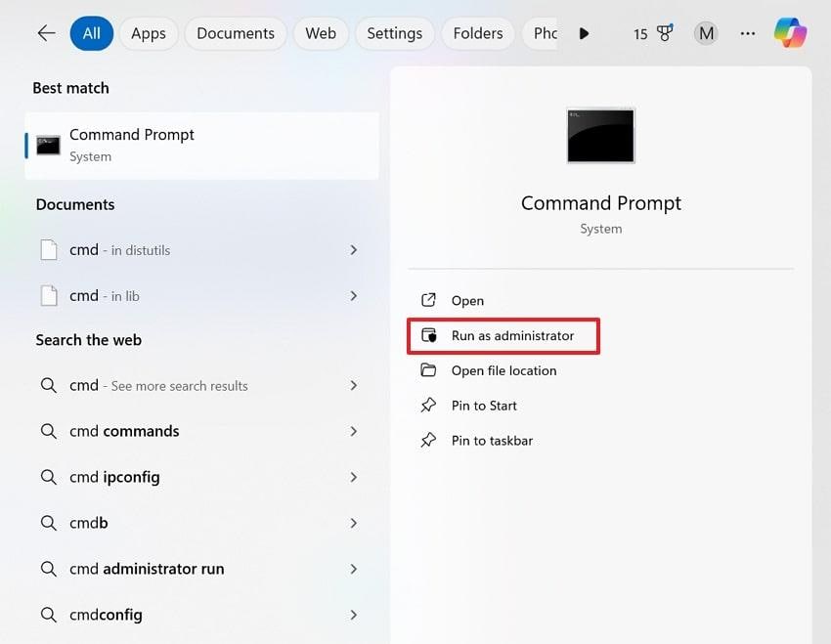831x644 pixels.
Task: Click Open file location
Action: coord(504,370)
